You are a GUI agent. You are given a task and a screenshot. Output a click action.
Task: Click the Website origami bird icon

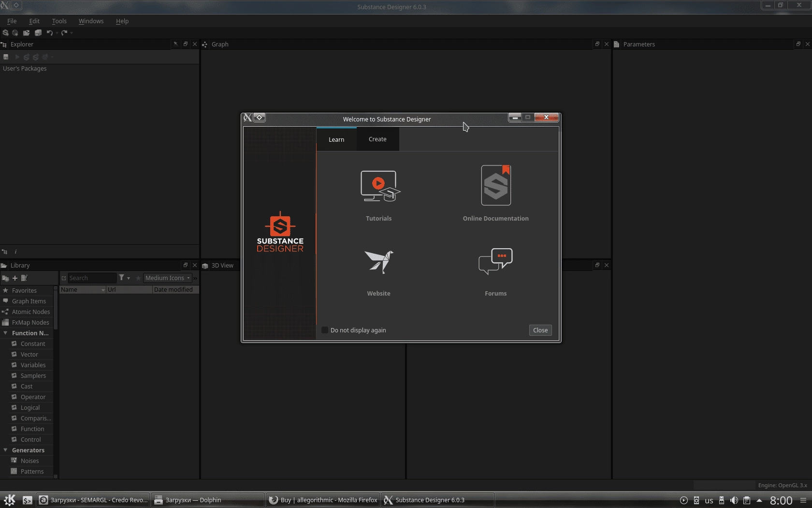click(379, 262)
